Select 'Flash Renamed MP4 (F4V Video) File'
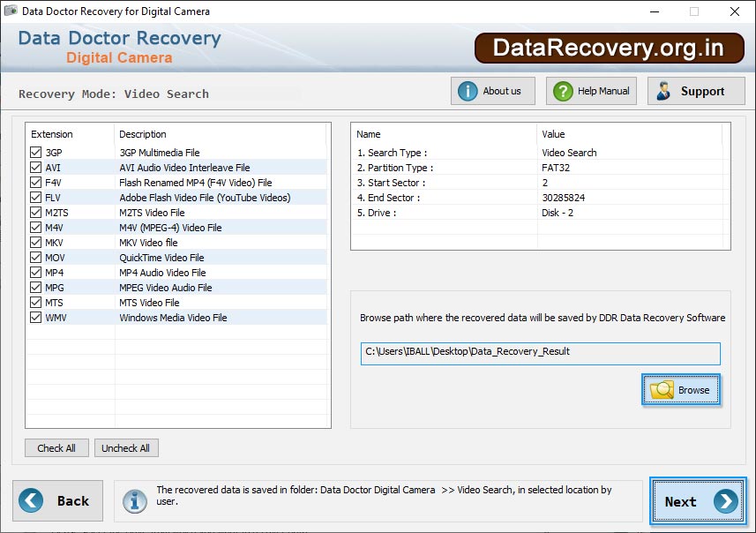Image resolution: width=756 pixels, height=533 pixels. pyautogui.click(x=196, y=183)
